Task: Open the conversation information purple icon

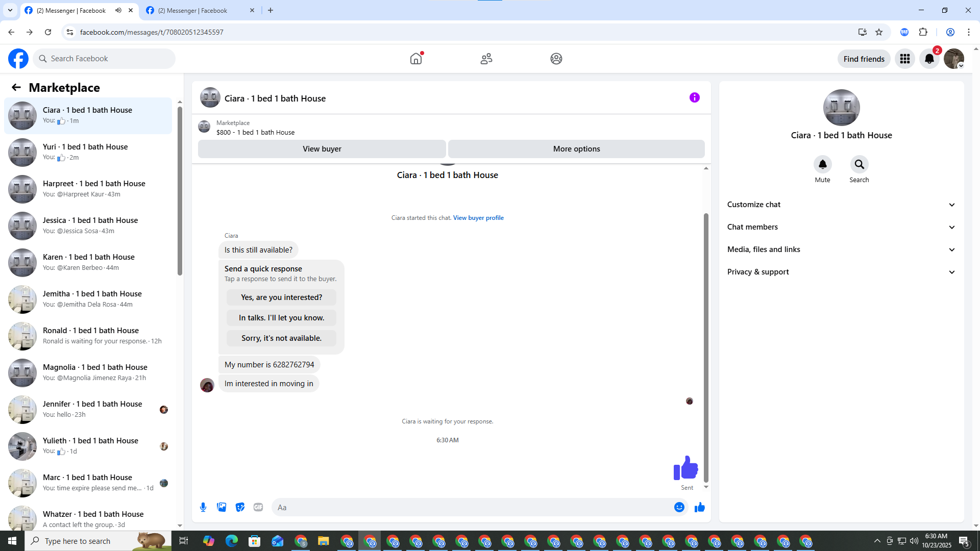Action: point(694,97)
